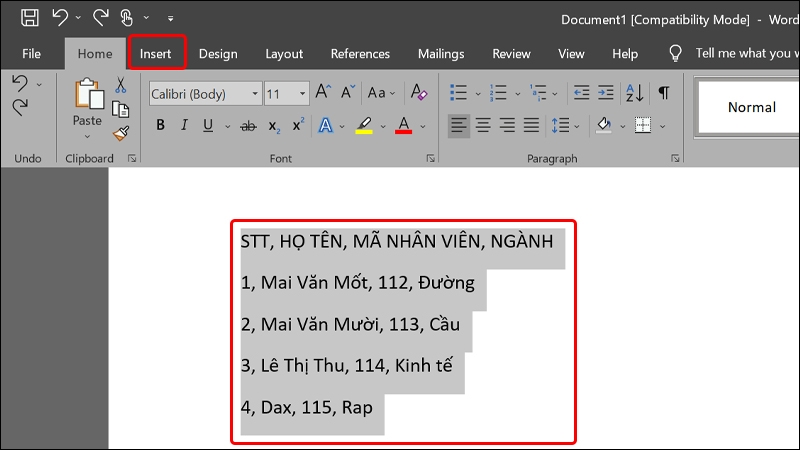Open font color dropdown arrow
This screenshot has width=800, height=450.
pos(423,126)
